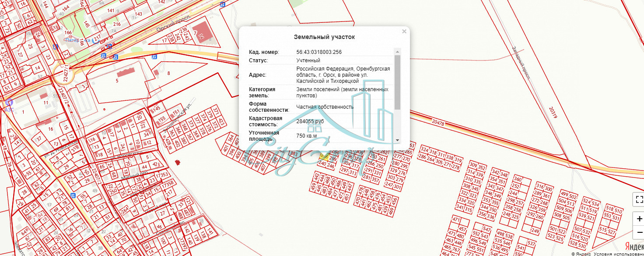Click the status value Учтенный
The image size is (644, 256).
[308, 60]
